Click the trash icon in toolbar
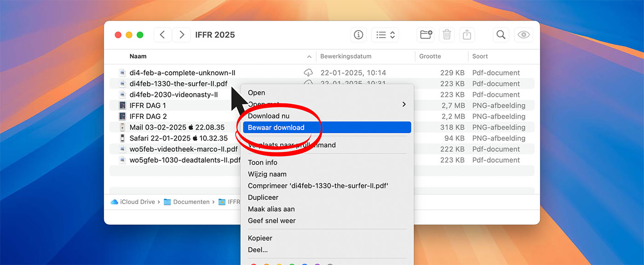Viewport: 644px width, 265px height. (447, 35)
